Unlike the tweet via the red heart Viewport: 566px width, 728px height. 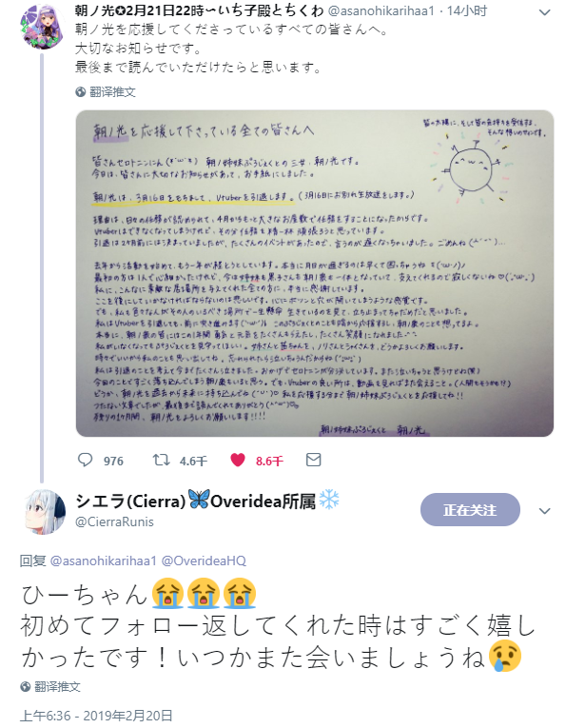[238, 460]
